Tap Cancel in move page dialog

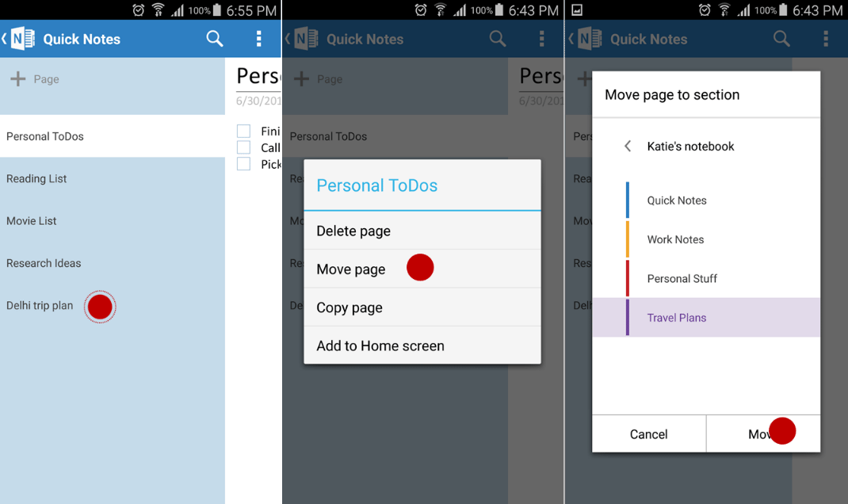[649, 433]
